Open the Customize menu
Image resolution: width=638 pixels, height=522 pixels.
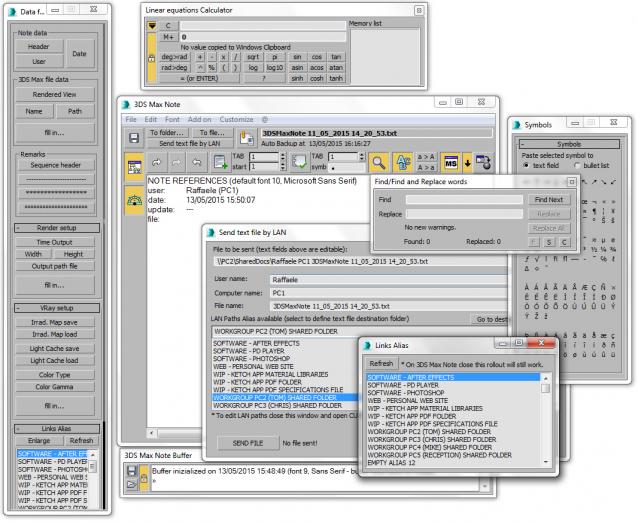pyautogui.click(x=237, y=119)
